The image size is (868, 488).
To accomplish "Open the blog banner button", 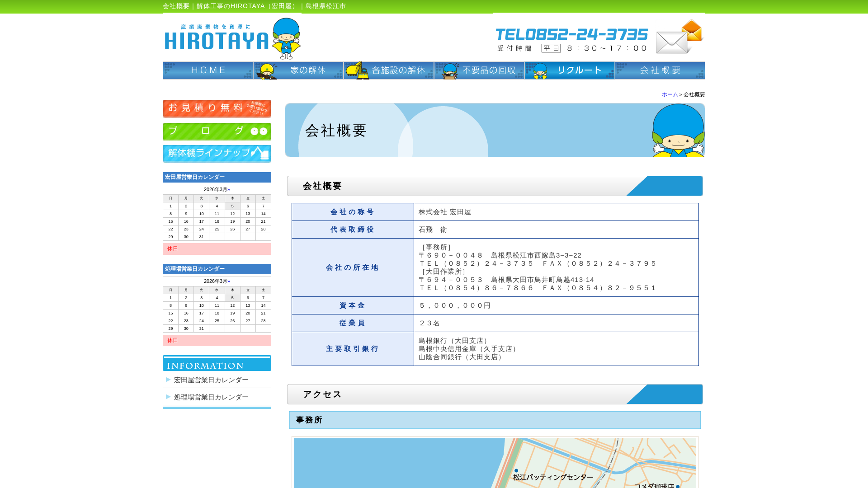I will coord(217,131).
